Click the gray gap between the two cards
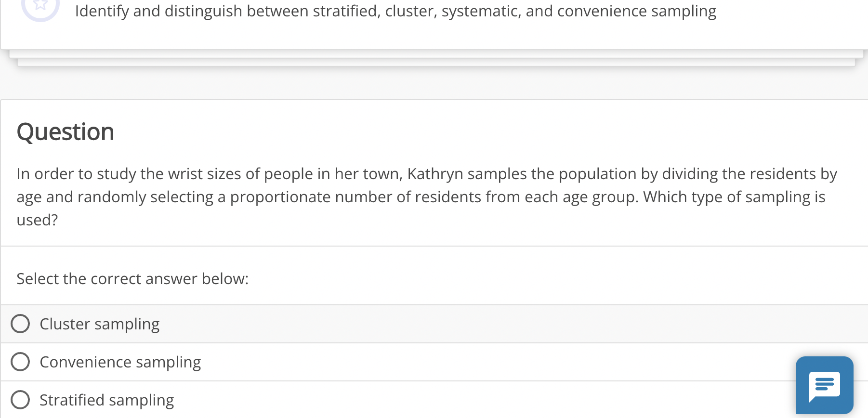868x418 pixels. [434, 83]
